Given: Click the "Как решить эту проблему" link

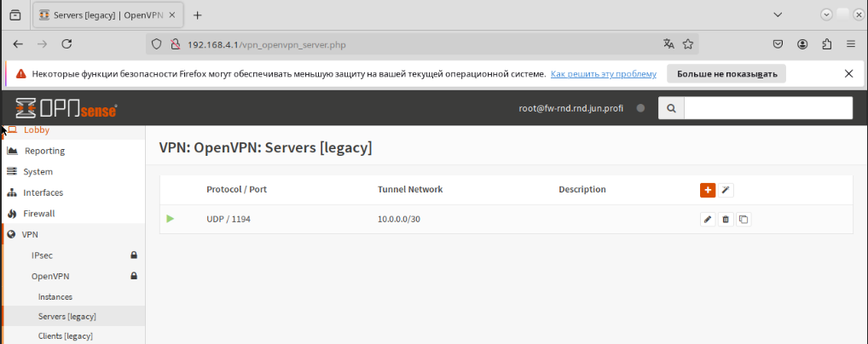Looking at the screenshot, I should coord(603,74).
